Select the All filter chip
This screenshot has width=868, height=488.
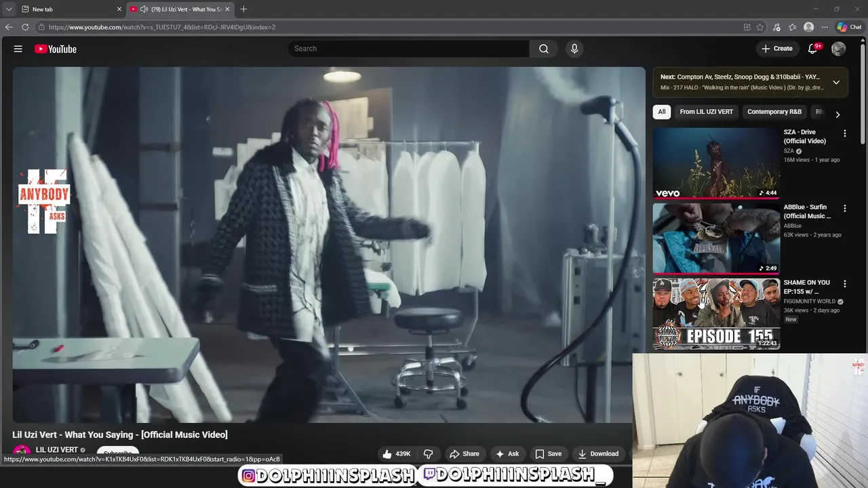(662, 112)
